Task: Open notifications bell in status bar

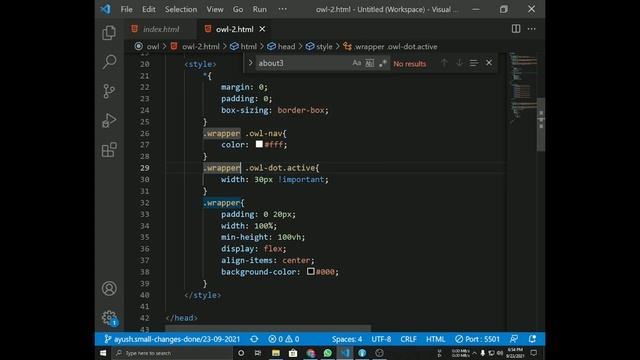Action: (532, 339)
